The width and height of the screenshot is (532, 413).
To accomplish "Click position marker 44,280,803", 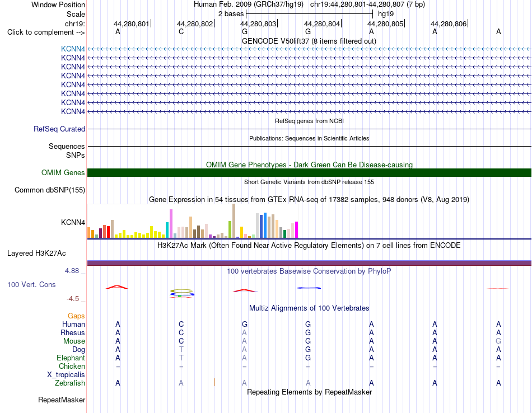I will coord(259,24).
